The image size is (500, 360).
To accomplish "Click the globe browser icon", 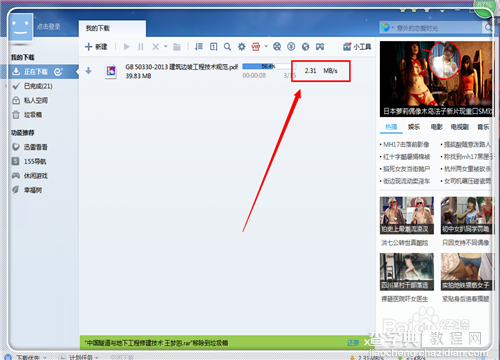I will point(305,47).
